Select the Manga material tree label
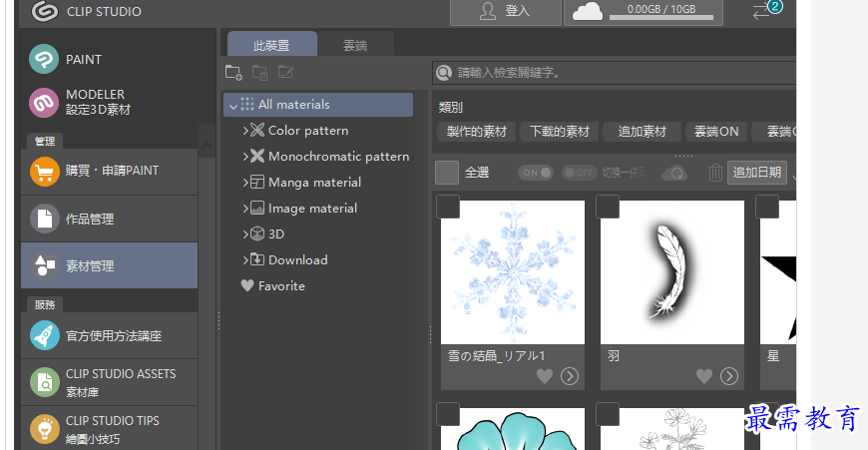The image size is (868, 450). (314, 183)
